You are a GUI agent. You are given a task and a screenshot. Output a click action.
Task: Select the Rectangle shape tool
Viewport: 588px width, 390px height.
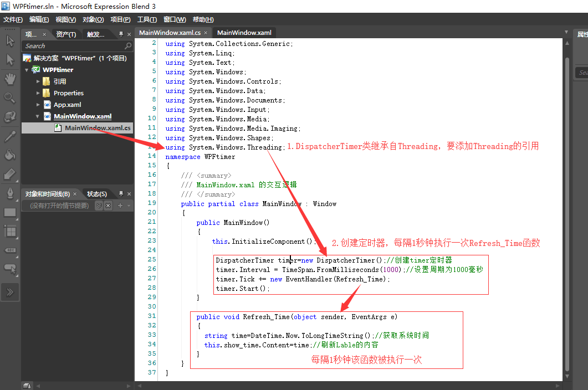[x=10, y=213]
